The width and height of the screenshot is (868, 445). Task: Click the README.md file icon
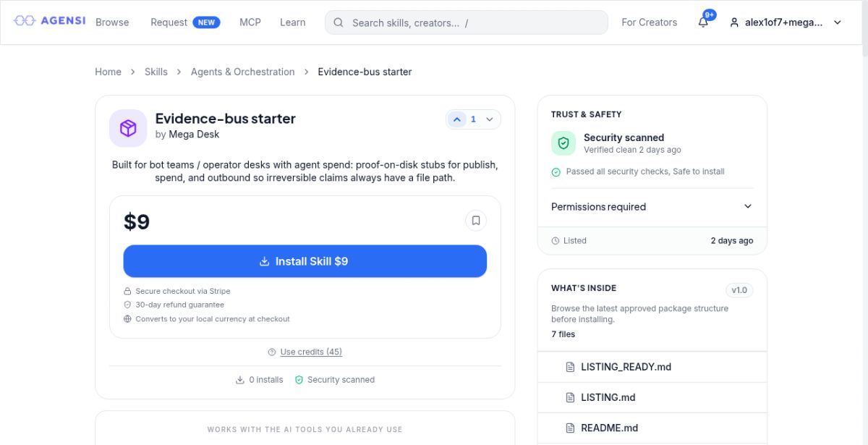(x=570, y=428)
